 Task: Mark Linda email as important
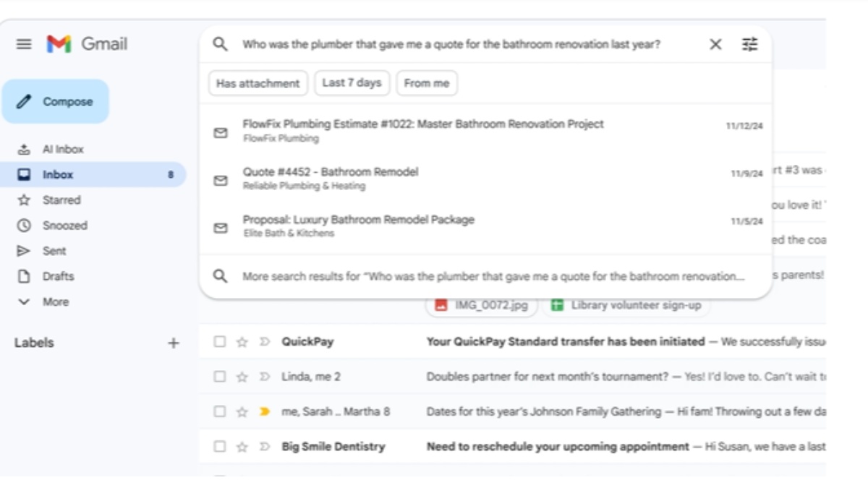[x=265, y=377]
